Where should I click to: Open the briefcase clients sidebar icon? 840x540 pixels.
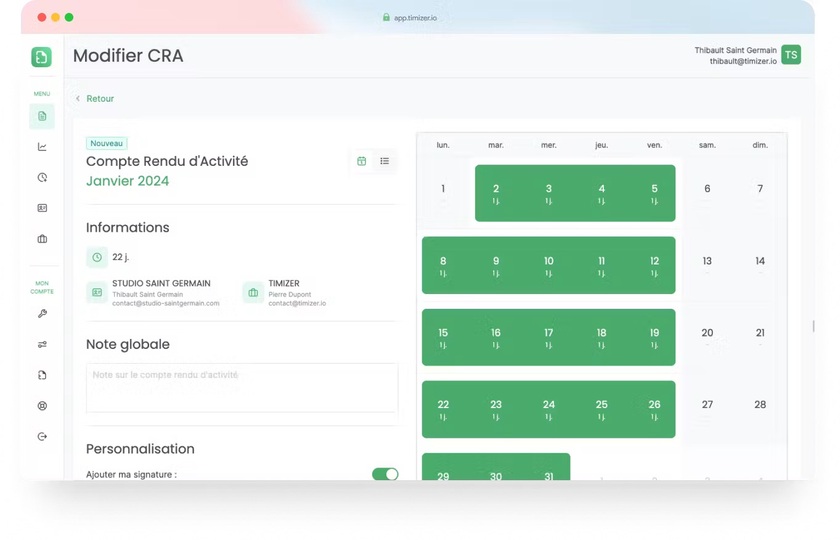click(x=42, y=239)
